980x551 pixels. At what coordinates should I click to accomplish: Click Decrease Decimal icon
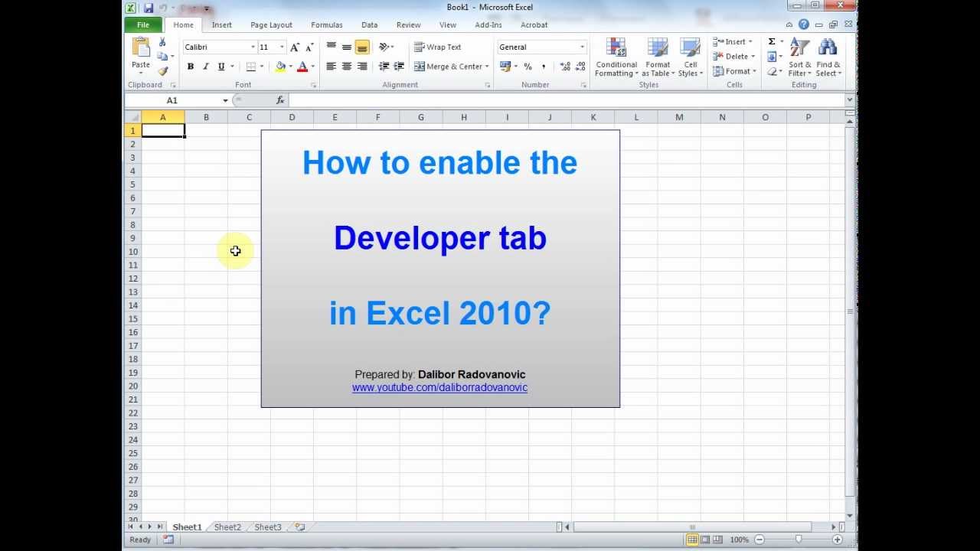click(x=580, y=67)
